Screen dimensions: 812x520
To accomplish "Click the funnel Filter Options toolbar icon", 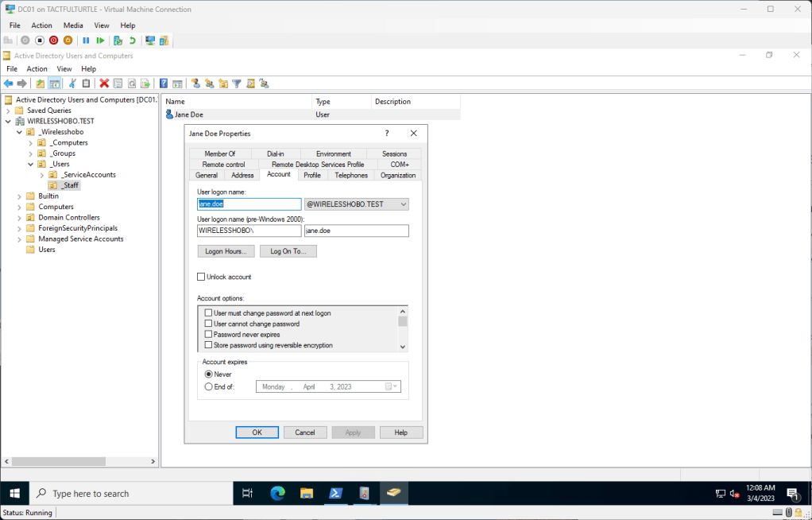I will (236, 83).
